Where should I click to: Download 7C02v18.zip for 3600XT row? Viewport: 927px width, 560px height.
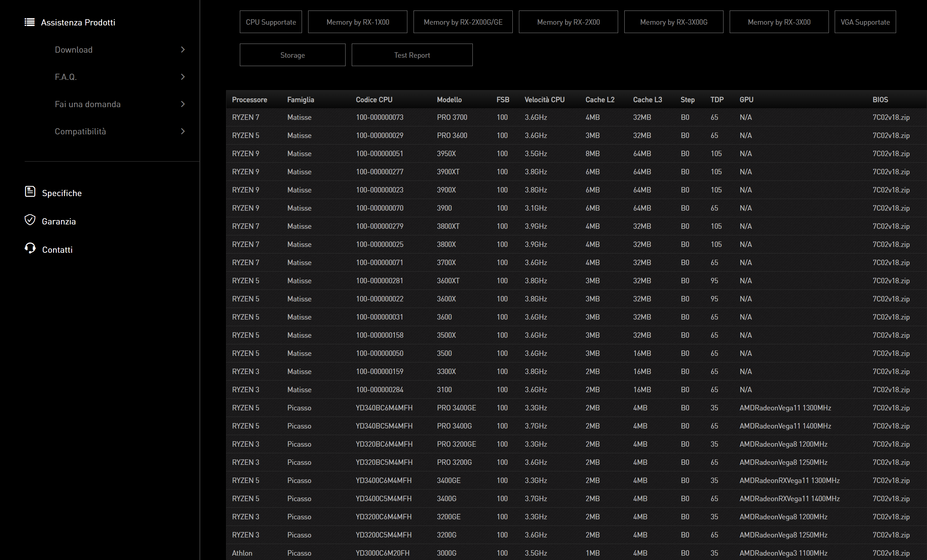coord(891,281)
